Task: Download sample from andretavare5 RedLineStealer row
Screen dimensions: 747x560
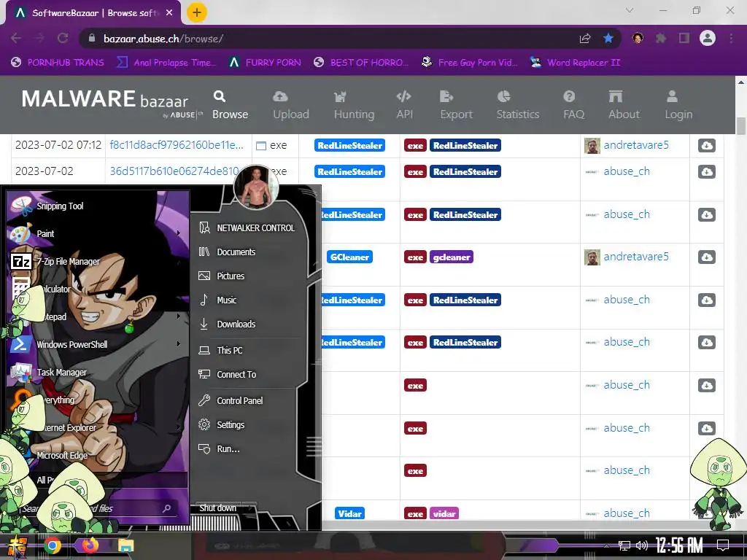Action: [706, 145]
